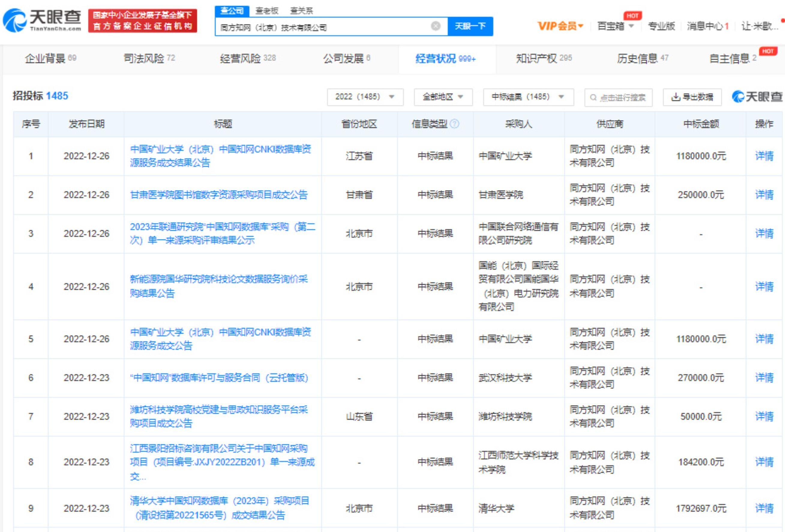Click the HOT badge on 自主信息

[768, 51]
